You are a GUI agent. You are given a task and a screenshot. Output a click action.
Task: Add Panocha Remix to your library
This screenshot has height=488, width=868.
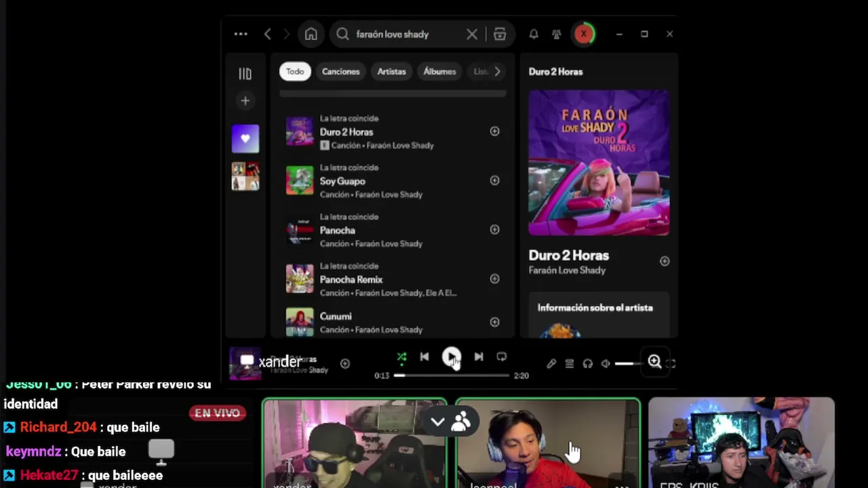tap(494, 279)
